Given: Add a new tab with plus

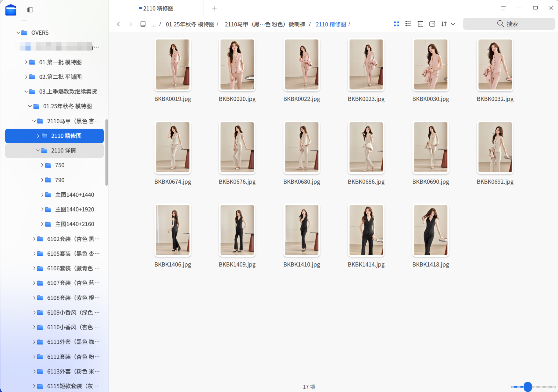Looking at the screenshot, I should [x=214, y=8].
